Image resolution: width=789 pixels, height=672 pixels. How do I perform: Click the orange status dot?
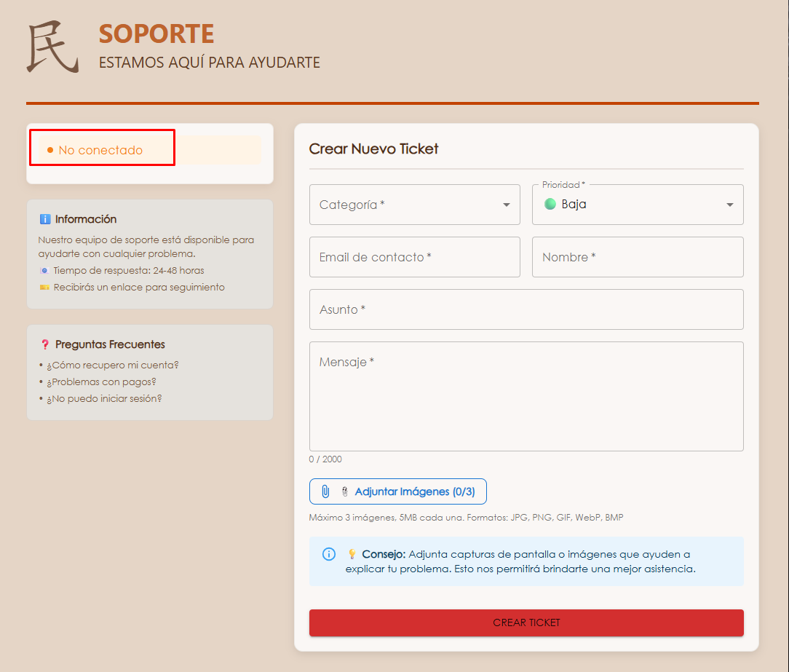pyautogui.click(x=50, y=150)
